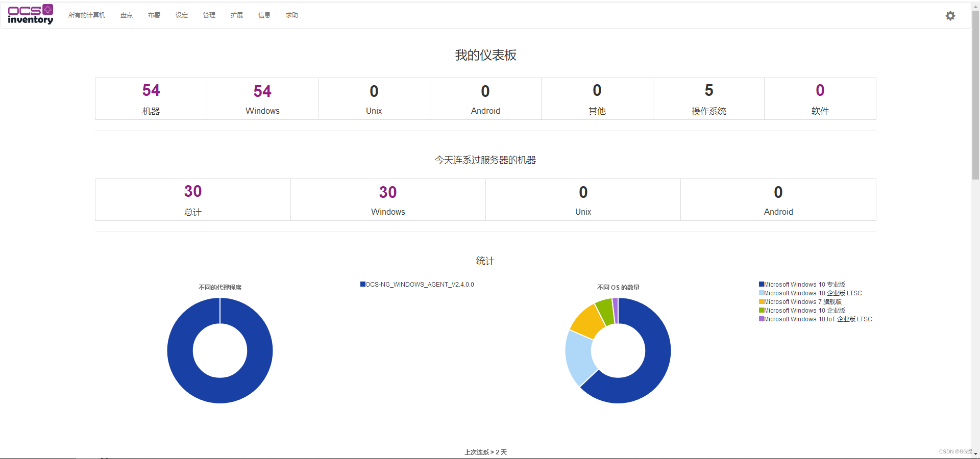
Task: Open the 所有的计算机 menu
Action: pos(87,15)
